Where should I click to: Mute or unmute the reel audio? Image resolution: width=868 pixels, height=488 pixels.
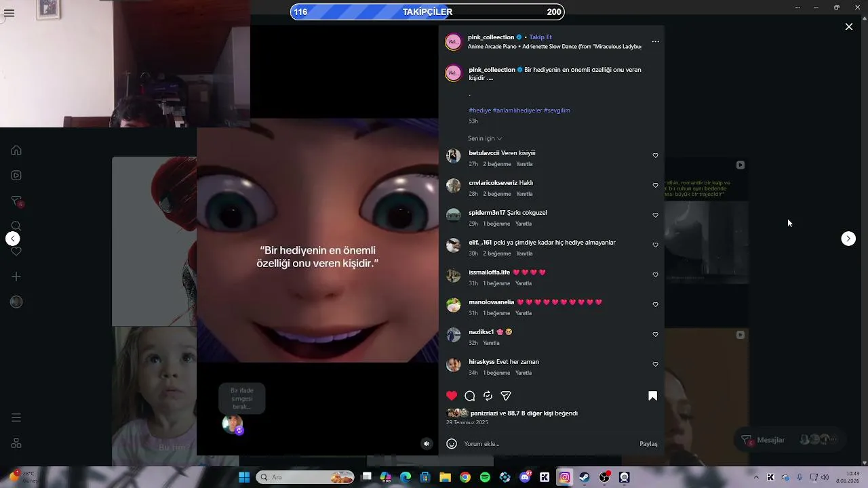[x=427, y=444]
